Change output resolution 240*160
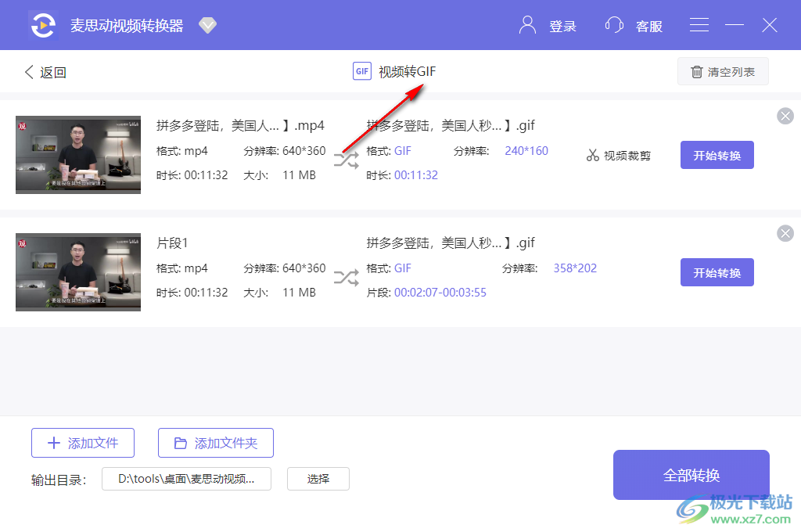The height and width of the screenshot is (532, 801). pyautogui.click(x=526, y=151)
